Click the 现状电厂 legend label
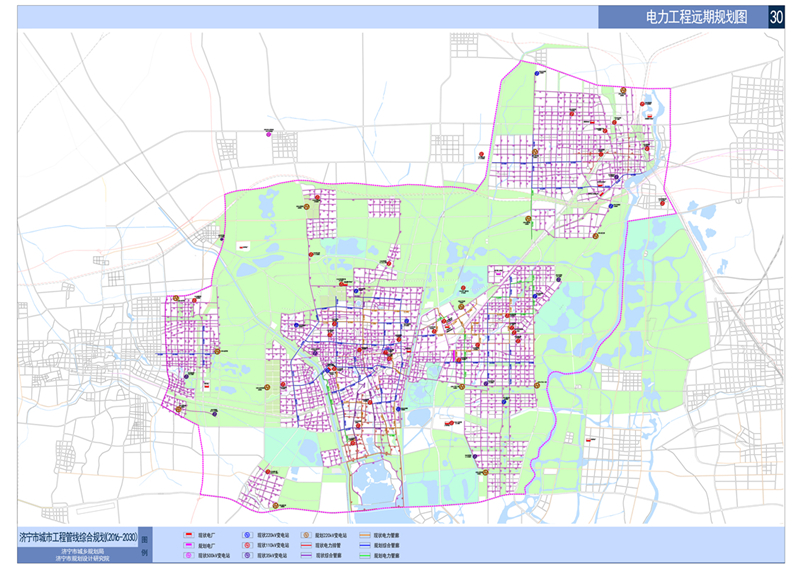 pos(207,535)
